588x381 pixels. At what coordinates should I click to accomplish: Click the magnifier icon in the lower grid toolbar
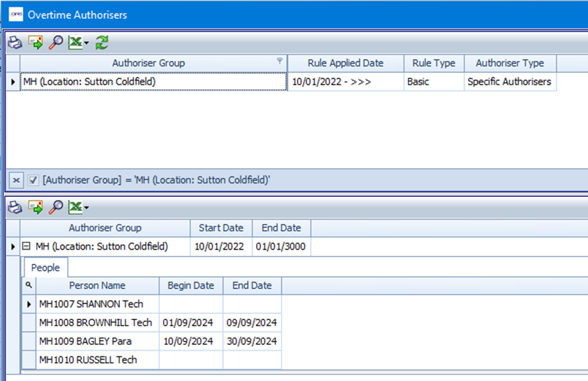[56, 208]
